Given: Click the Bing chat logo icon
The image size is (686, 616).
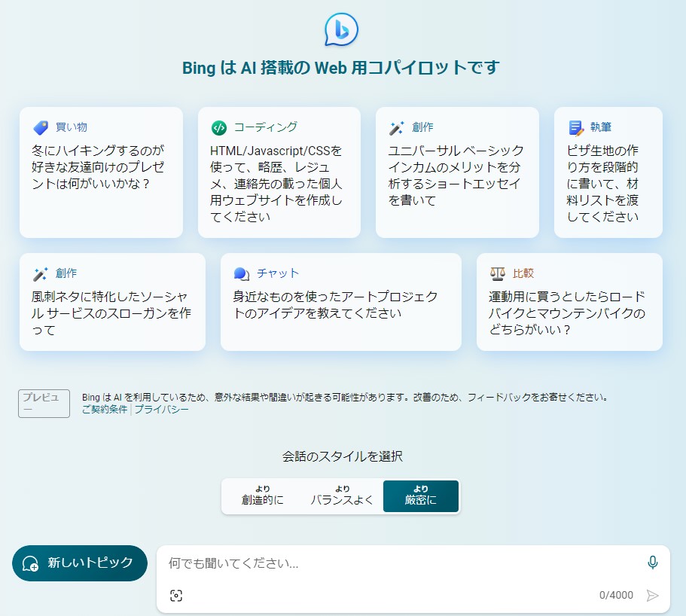Looking at the screenshot, I should (341, 30).
